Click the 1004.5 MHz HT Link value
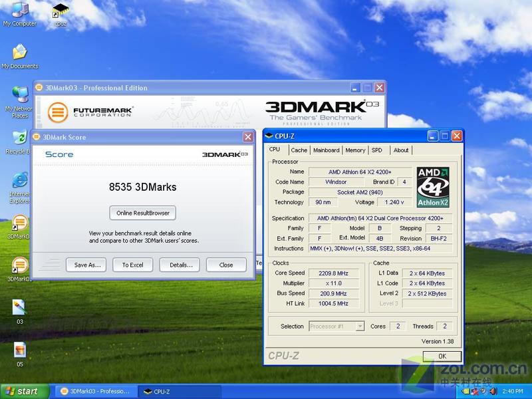Screen dimensions: 532x399 coord(334,303)
